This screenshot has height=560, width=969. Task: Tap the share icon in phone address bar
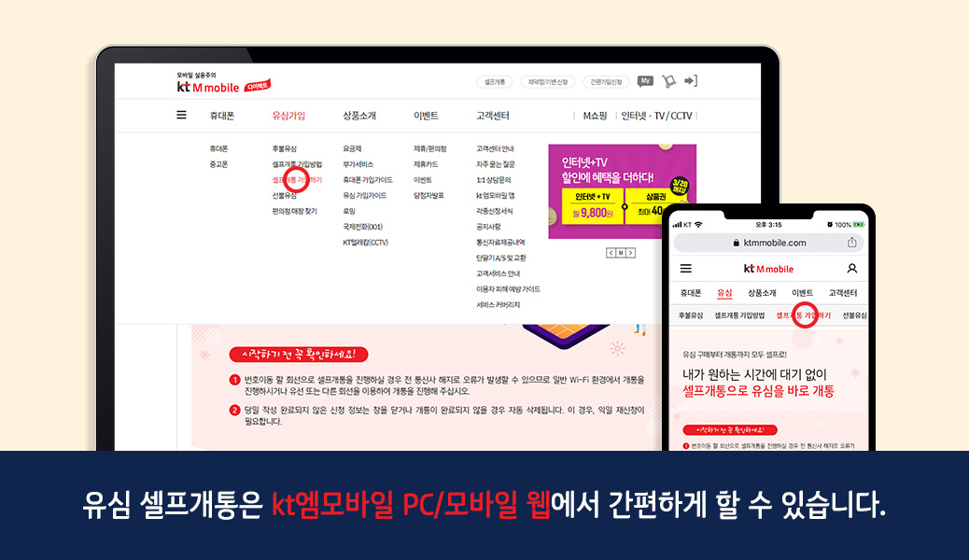pyautogui.click(x=851, y=243)
